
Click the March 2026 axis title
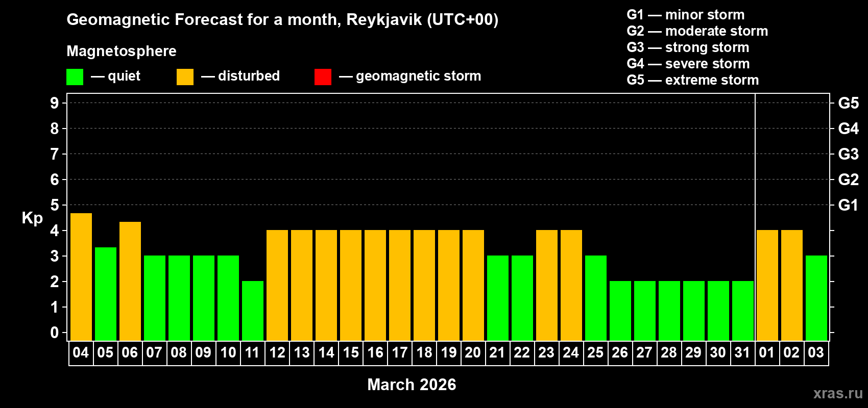tap(412, 385)
